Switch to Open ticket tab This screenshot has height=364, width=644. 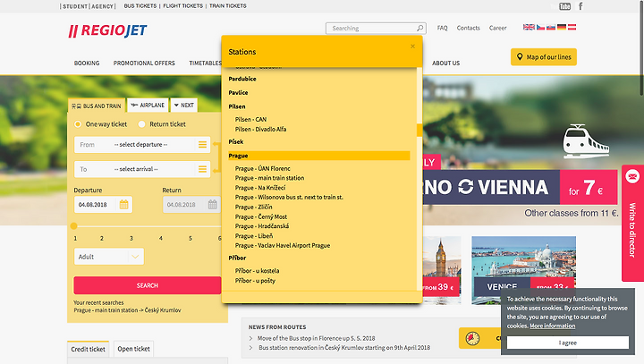coord(133,349)
